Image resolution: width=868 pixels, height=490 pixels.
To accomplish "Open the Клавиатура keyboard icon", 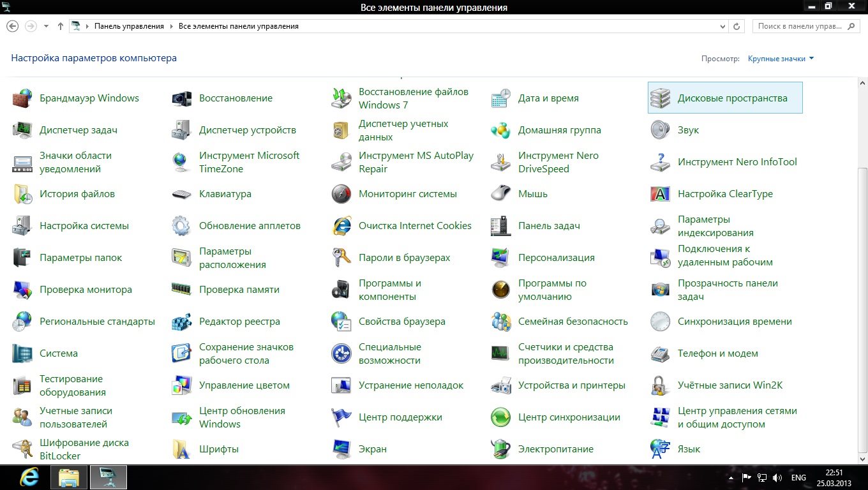I will [182, 194].
